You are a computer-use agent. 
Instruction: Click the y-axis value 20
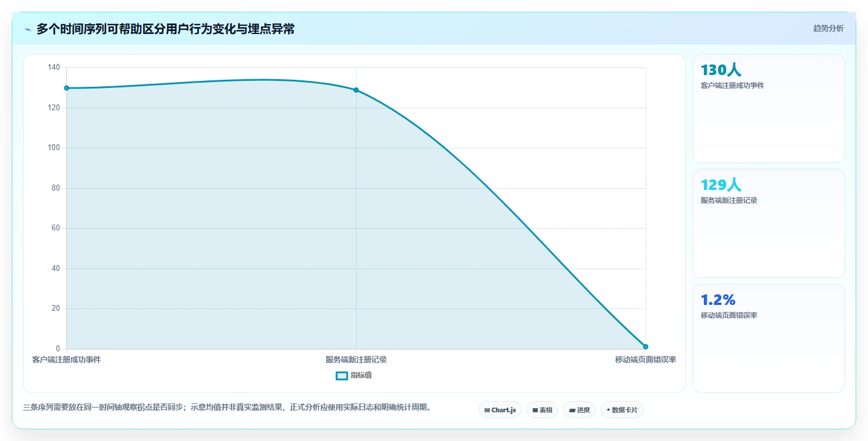(56, 308)
